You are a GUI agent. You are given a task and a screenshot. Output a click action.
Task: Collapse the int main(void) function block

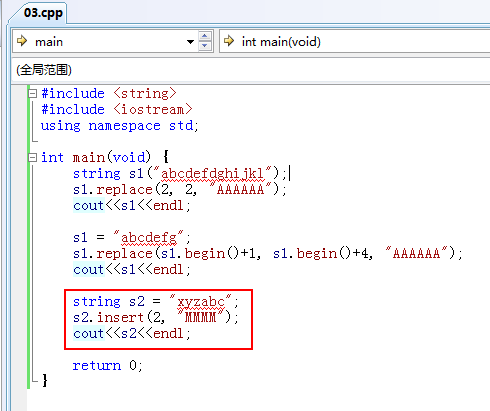(x=32, y=157)
